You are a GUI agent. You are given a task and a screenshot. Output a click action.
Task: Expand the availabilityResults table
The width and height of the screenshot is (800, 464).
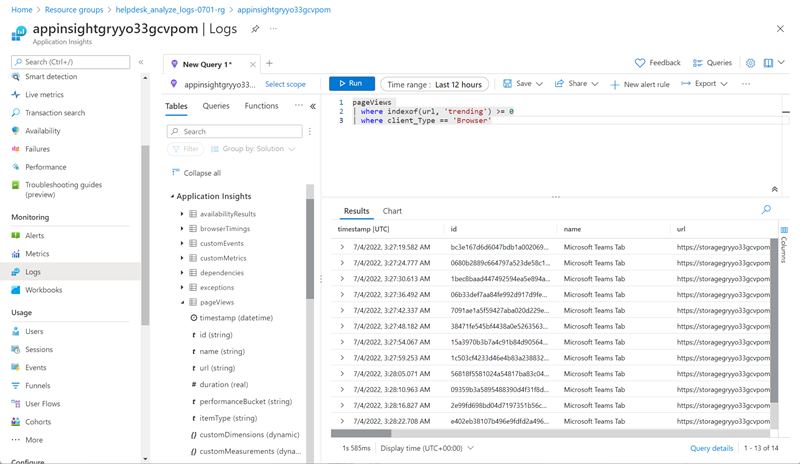click(182, 214)
